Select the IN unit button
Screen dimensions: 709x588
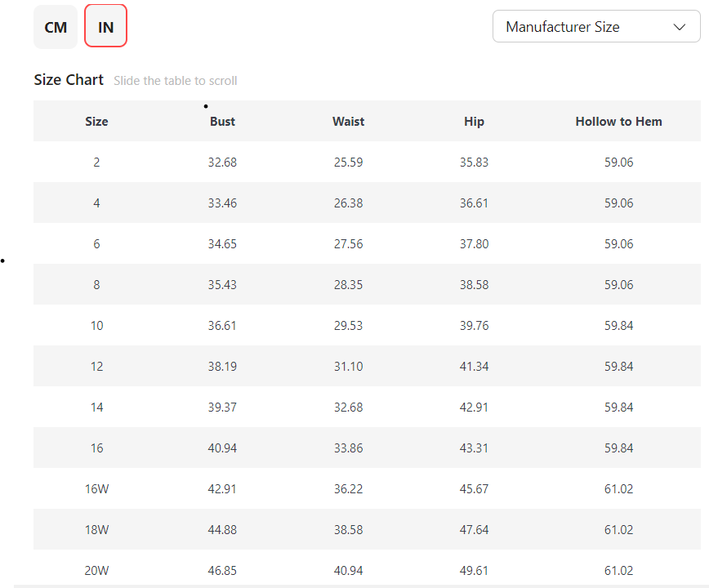click(x=105, y=27)
